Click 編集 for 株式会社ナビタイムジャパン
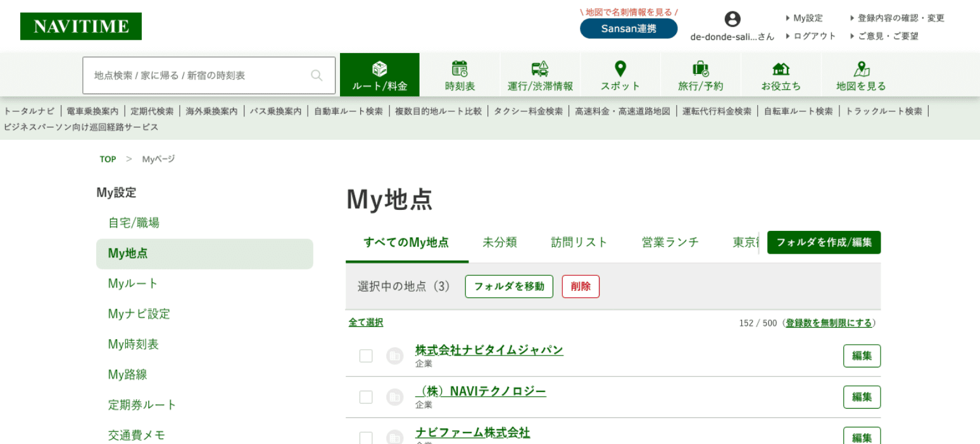The width and height of the screenshot is (980, 444). coord(862,356)
